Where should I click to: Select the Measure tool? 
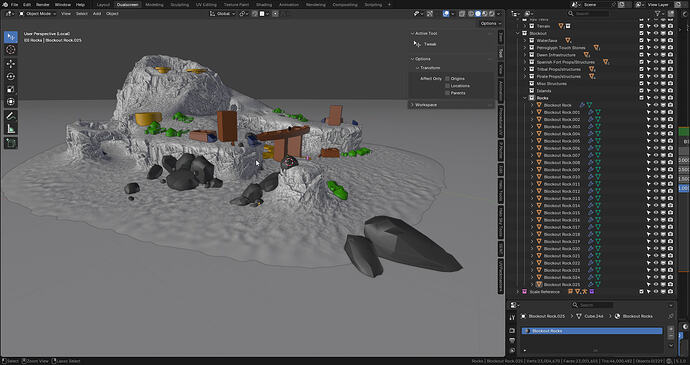click(11, 129)
